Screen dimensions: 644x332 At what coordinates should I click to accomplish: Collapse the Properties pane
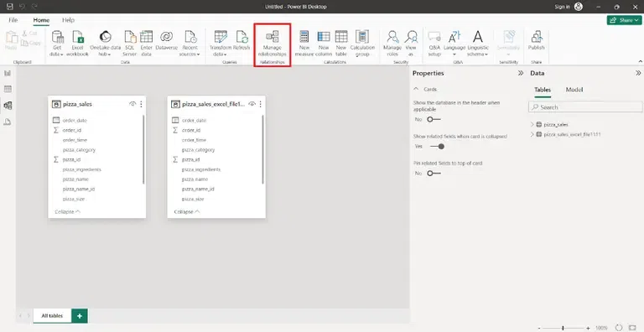pos(521,73)
